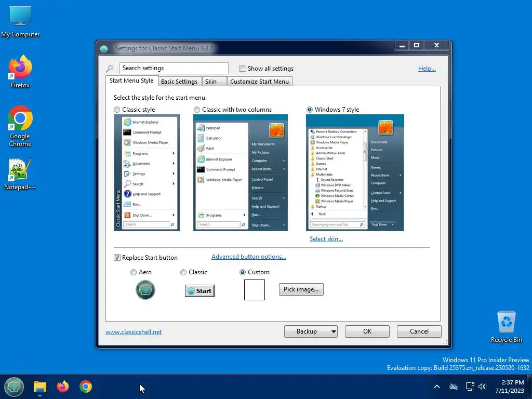This screenshot has height=399, width=532.
Task: Click the Classic style menu preview
Action: point(147,172)
